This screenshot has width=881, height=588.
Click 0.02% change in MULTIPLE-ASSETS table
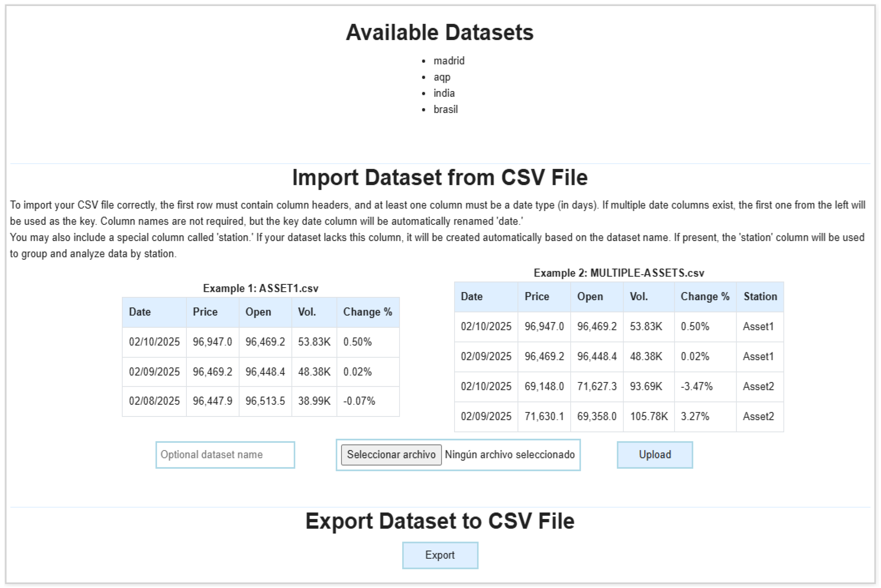click(705, 357)
